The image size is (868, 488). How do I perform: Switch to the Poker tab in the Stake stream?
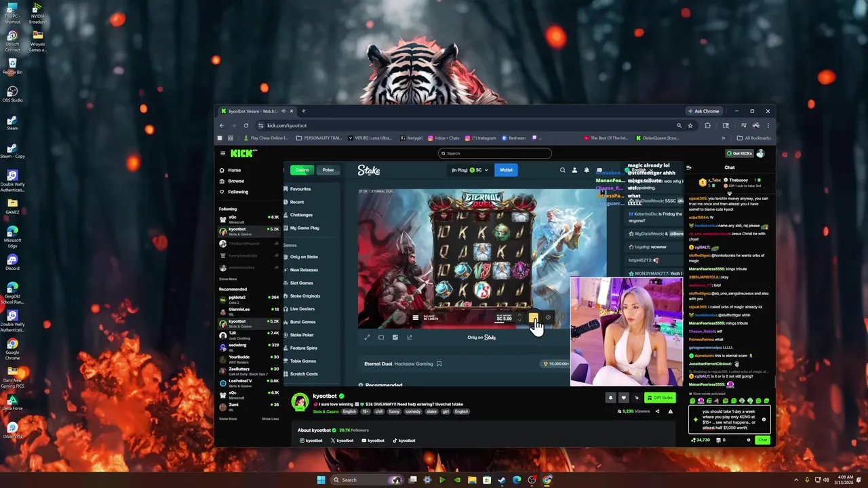pos(328,170)
